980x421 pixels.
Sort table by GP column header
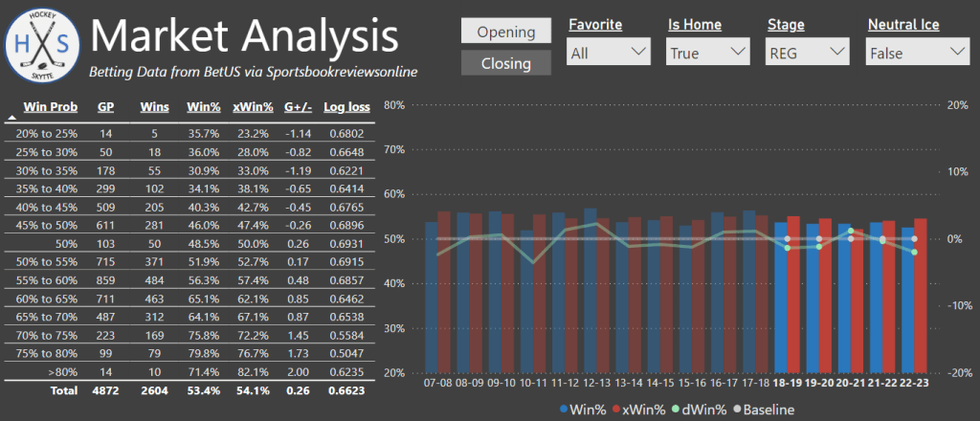(x=106, y=107)
